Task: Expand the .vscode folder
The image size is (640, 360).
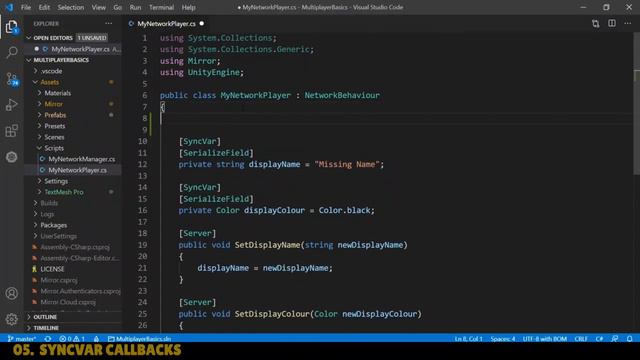Action: pos(51,71)
